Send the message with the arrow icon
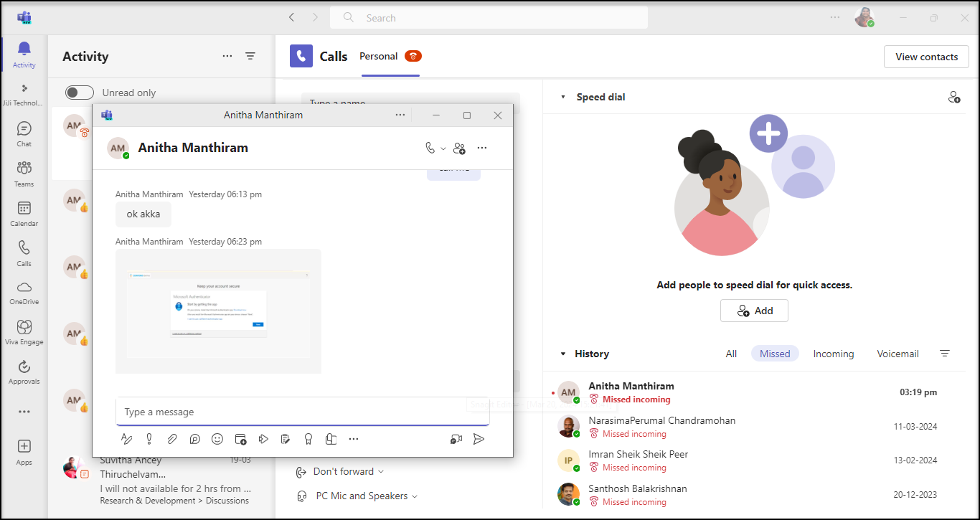The height and width of the screenshot is (520, 980). (479, 439)
